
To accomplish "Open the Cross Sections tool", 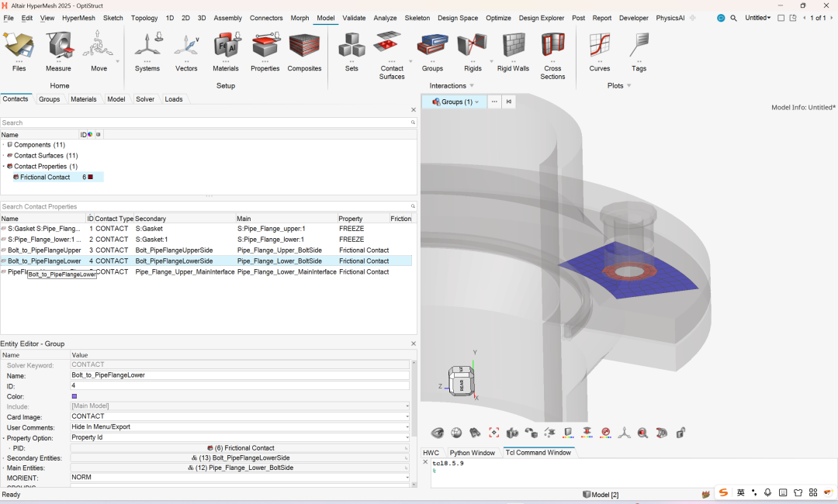I will pyautogui.click(x=552, y=47).
